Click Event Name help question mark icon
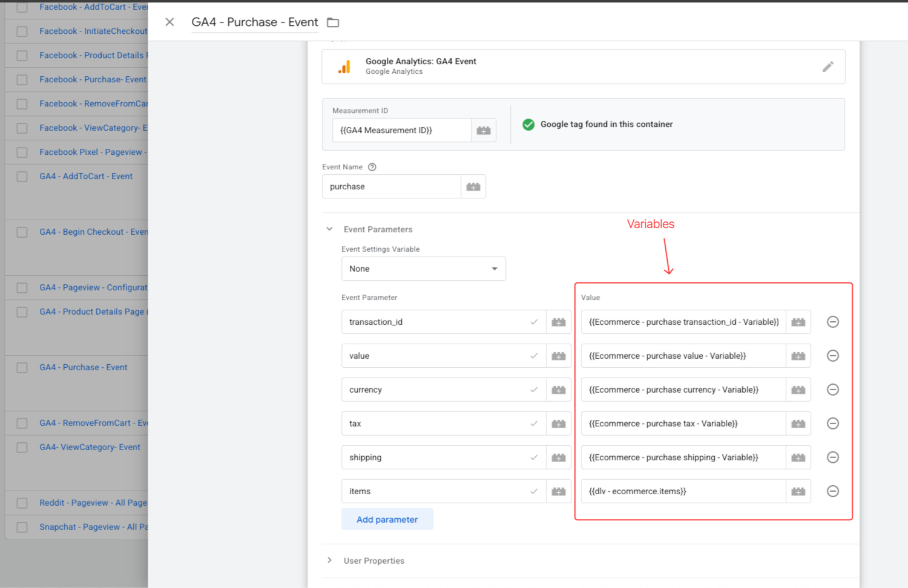This screenshot has width=908, height=588. (x=372, y=167)
